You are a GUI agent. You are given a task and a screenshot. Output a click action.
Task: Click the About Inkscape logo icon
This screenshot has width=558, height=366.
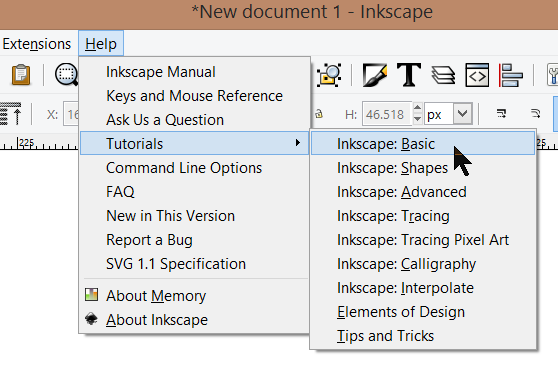(x=91, y=319)
